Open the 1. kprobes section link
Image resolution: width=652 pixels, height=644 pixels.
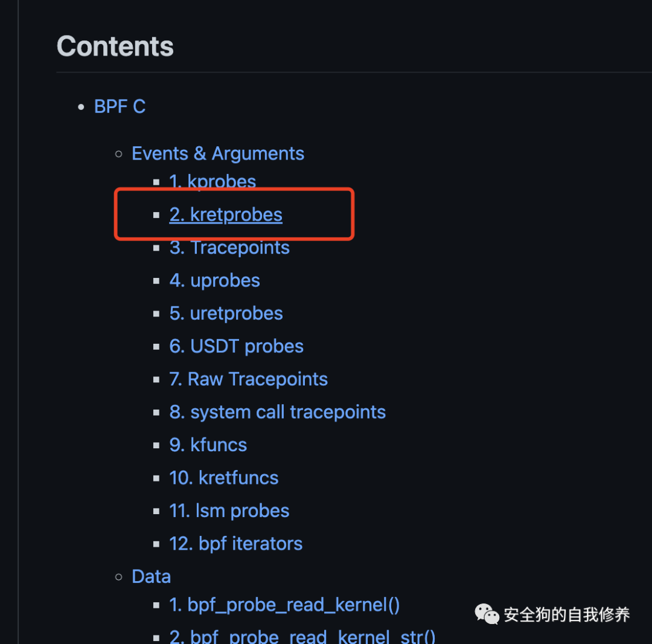[x=213, y=182]
